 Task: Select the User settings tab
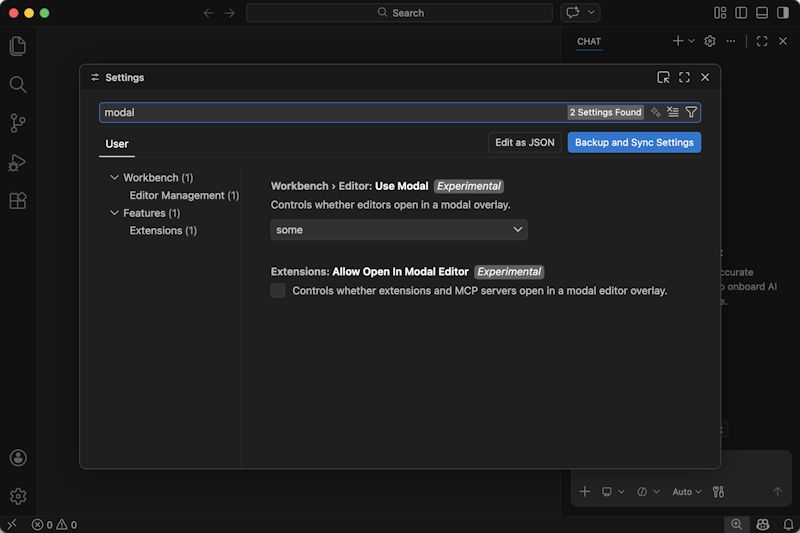[117, 144]
